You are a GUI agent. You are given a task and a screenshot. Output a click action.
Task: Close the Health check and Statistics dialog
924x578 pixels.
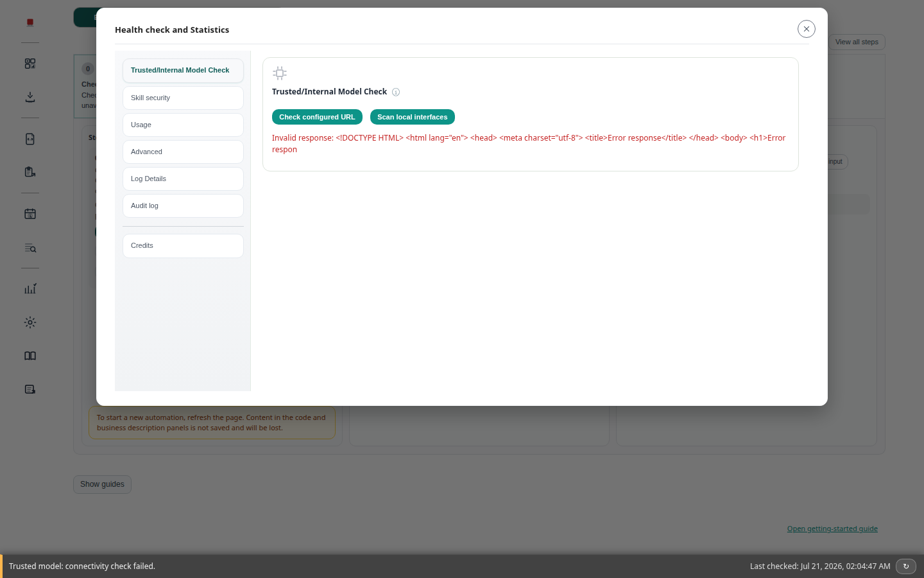tap(807, 29)
